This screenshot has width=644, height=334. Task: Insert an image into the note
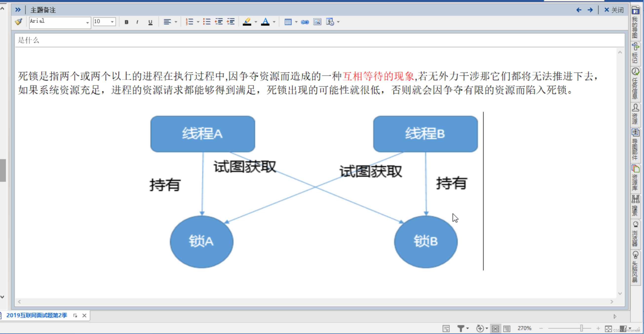[x=317, y=22]
